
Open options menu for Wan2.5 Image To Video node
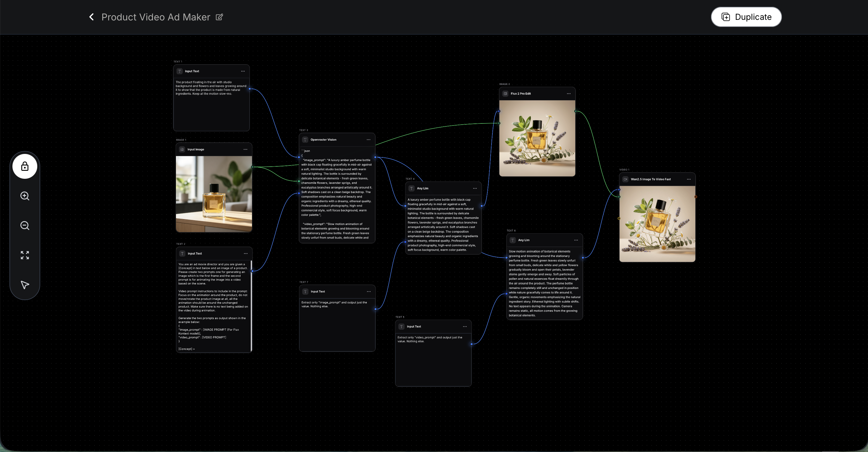click(x=689, y=179)
